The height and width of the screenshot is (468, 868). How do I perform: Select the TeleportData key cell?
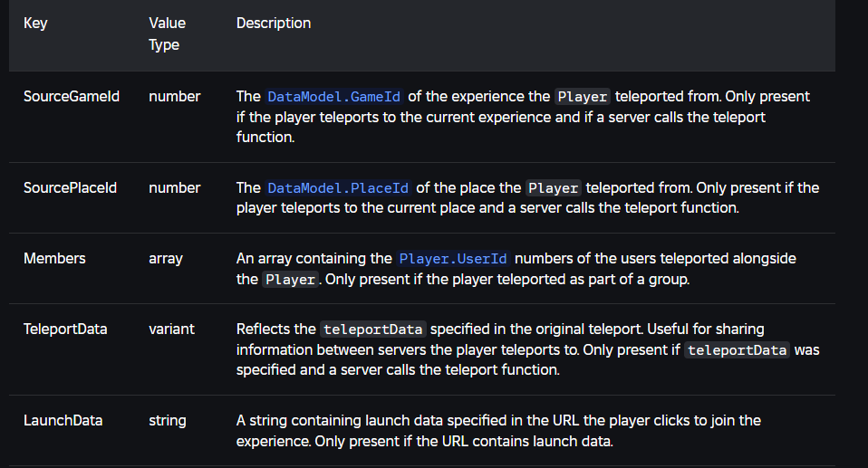coord(65,329)
